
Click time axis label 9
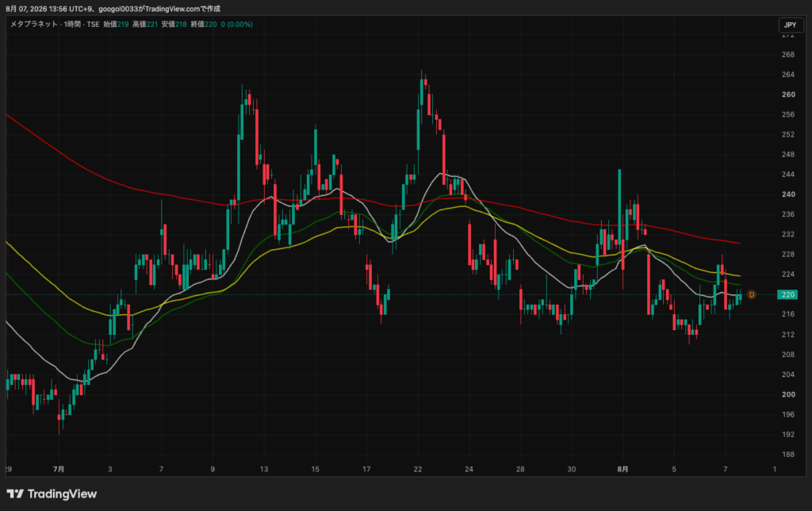coord(213,469)
